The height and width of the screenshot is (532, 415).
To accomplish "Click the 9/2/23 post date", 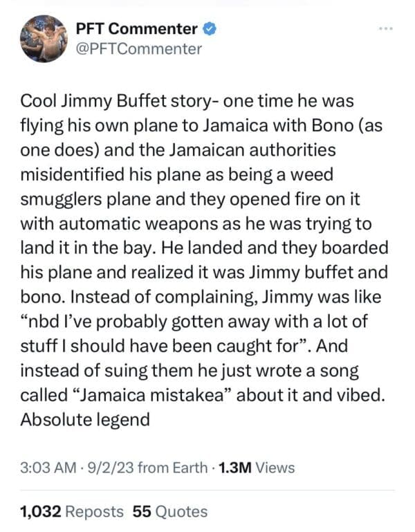I will click(x=109, y=468).
